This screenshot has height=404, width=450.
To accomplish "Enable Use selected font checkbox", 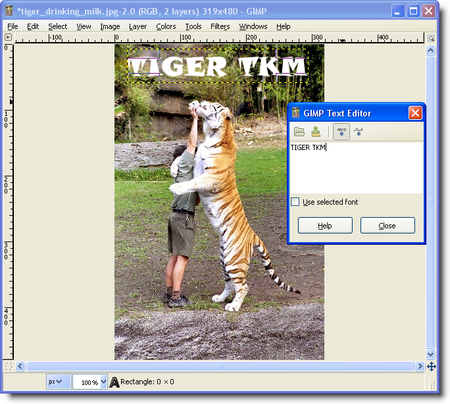I will click(295, 202).
